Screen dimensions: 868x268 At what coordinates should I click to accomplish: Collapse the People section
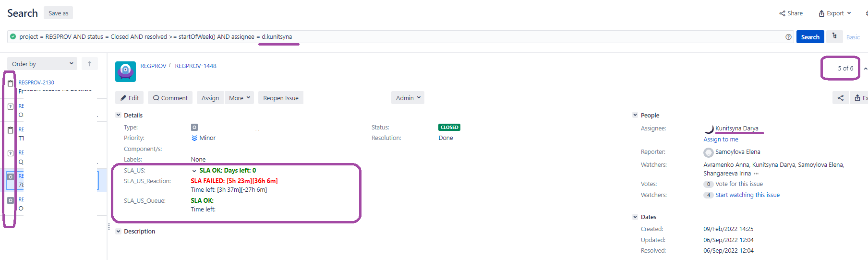(x=635, y=115)
